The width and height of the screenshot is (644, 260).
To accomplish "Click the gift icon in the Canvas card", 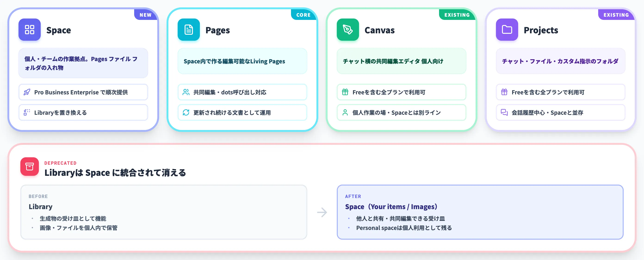I will (x=345, y=92).
